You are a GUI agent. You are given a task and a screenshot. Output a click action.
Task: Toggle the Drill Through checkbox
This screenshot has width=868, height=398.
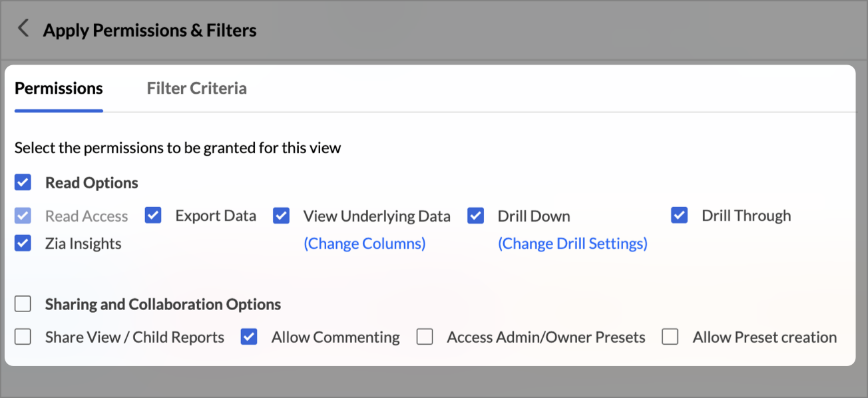click(679, 215)
